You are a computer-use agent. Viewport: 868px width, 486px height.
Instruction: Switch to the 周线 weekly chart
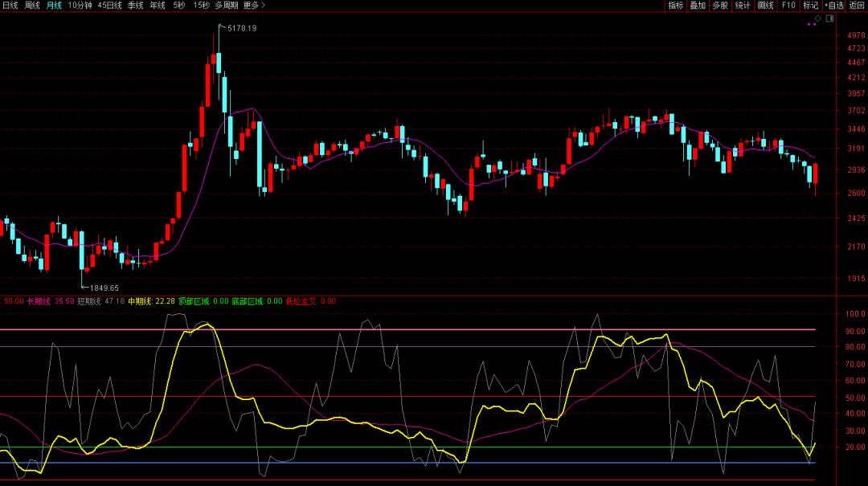point(32,6)
